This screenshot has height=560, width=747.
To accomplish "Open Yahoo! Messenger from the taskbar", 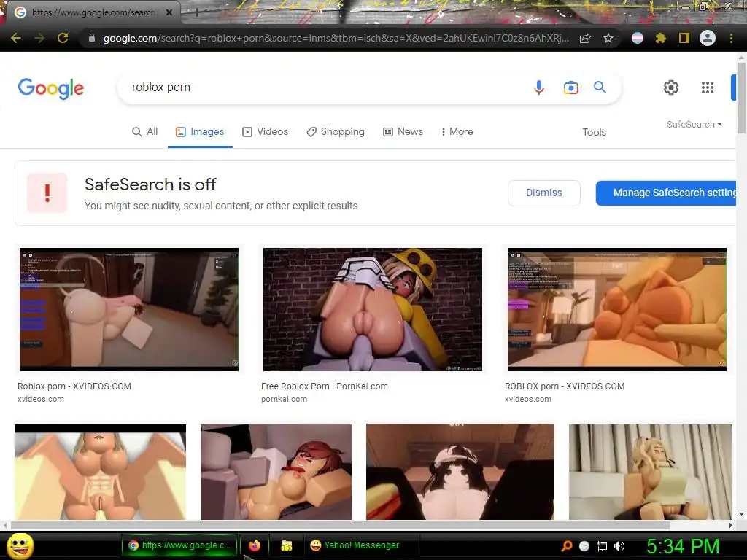I will 362,545.
